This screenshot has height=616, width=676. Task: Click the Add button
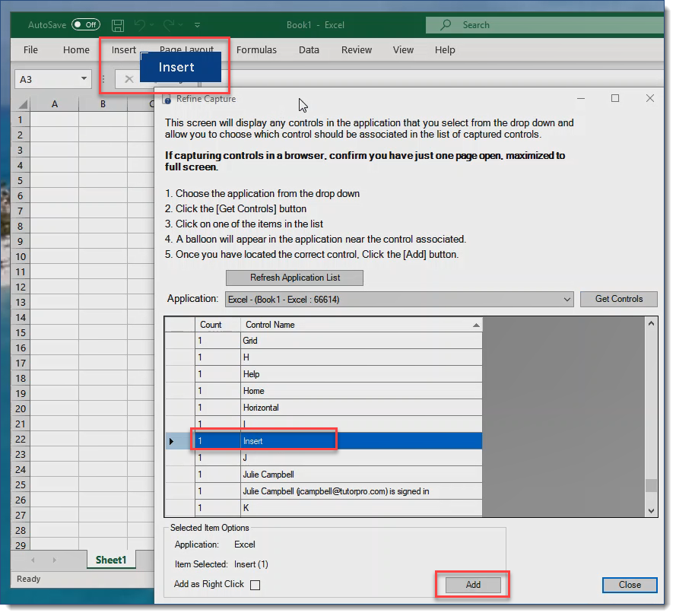point(473,585)
